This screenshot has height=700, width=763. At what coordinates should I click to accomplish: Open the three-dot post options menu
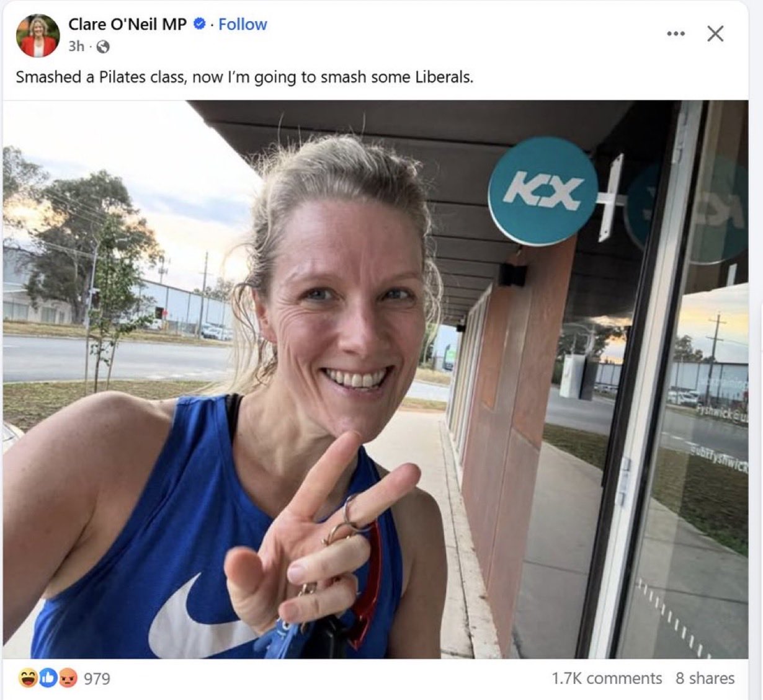[x=676, y=33]
